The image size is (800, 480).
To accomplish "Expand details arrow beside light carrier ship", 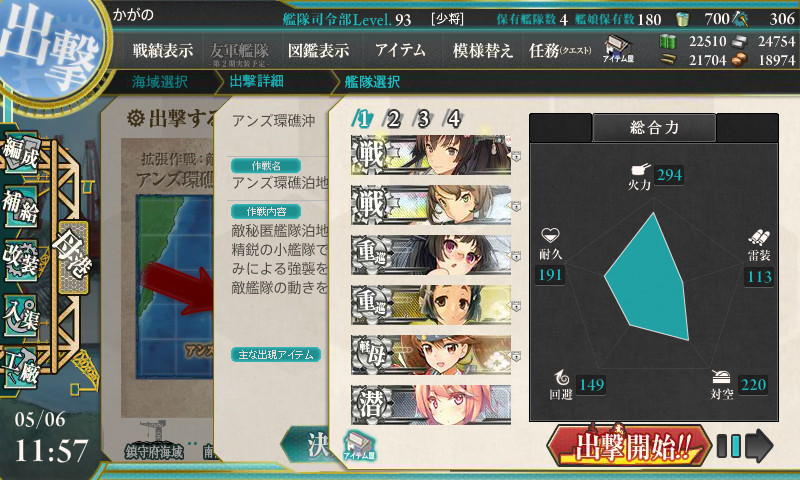I will click(x=516, y=356).
